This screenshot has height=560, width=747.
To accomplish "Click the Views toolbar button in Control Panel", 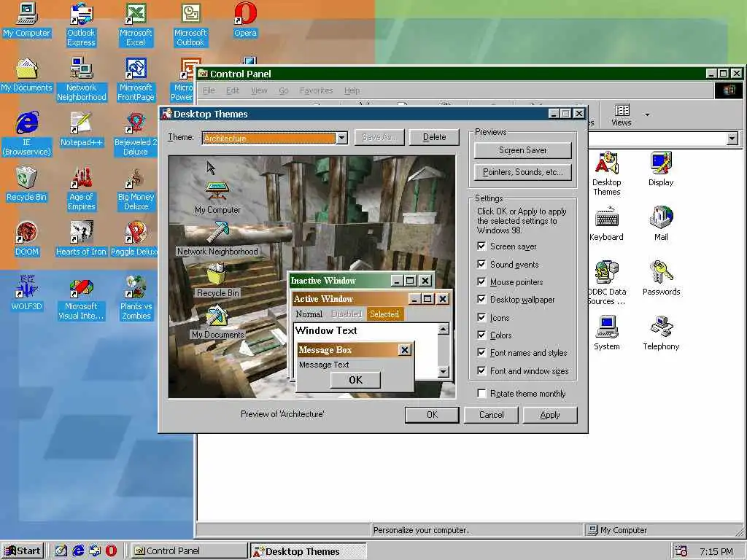I will [622, 114].
